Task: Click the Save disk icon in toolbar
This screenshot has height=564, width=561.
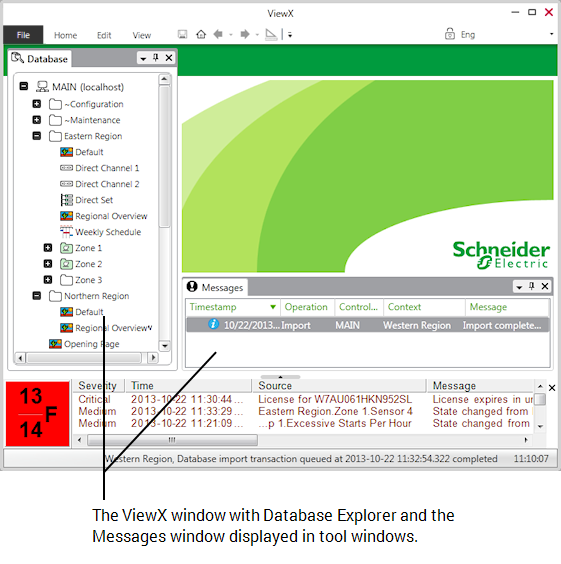Action: 183,35
